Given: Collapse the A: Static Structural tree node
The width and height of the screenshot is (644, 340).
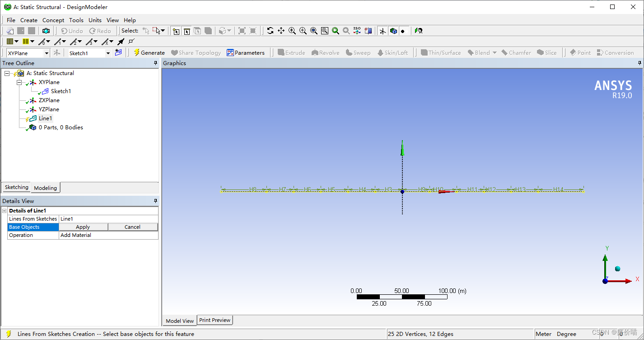Looking at the screenshot, I should pyautogui.click(x=7, y=73).
